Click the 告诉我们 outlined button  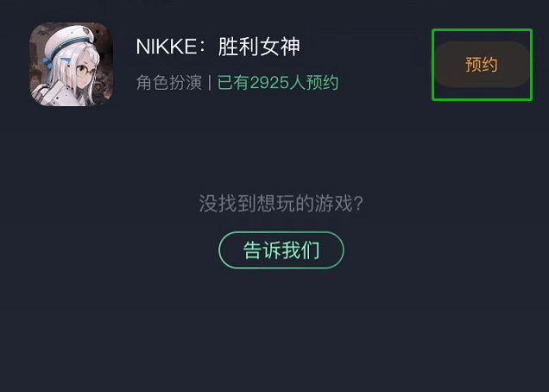[x=281, y=250]
